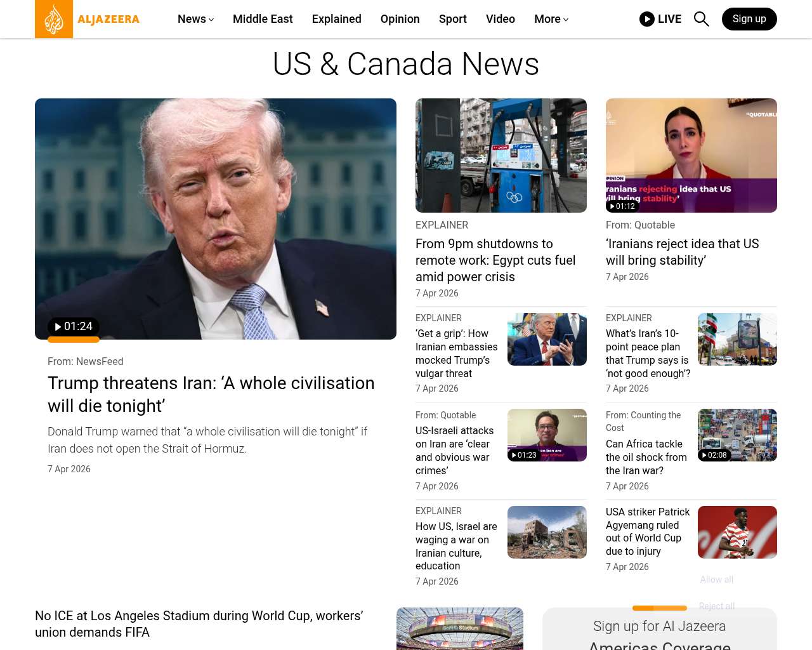The image size is (812, 650).
Task: Play the 01:12 Quotable video badge
Action: (622, 206)
